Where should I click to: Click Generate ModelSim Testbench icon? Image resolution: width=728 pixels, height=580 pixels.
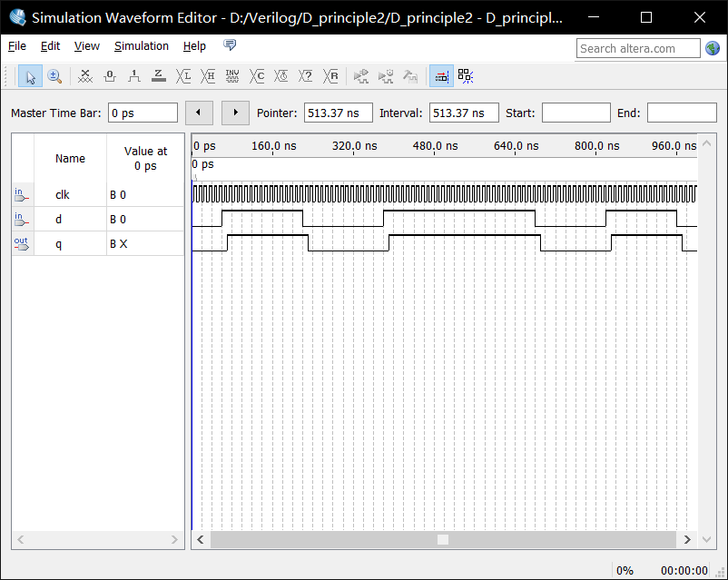coord(410,76)
